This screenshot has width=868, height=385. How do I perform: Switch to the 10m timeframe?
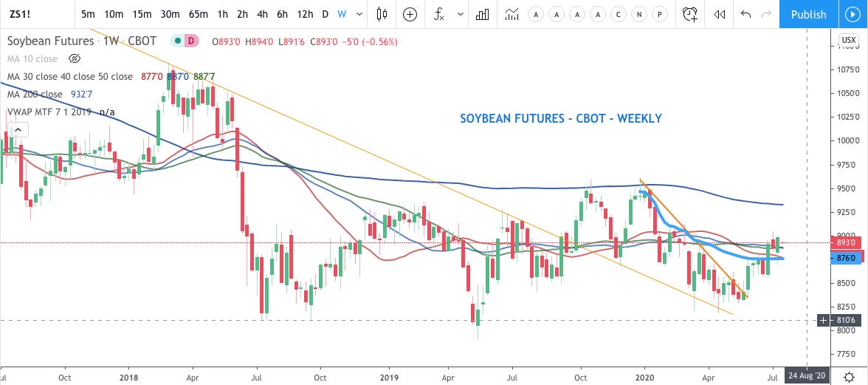(x=114, y=14)
